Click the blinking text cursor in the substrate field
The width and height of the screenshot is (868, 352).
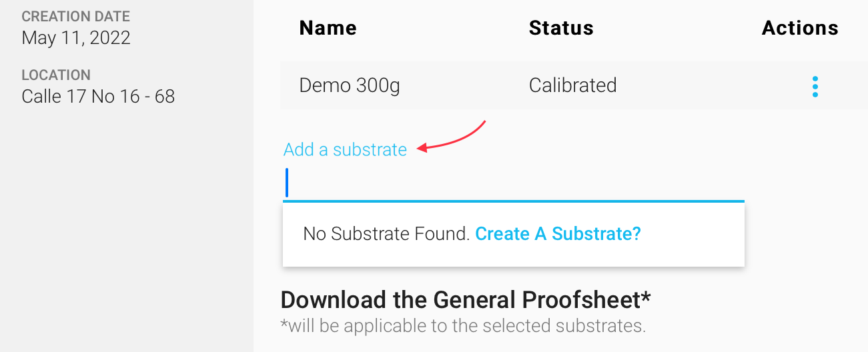tap(287, 183)
